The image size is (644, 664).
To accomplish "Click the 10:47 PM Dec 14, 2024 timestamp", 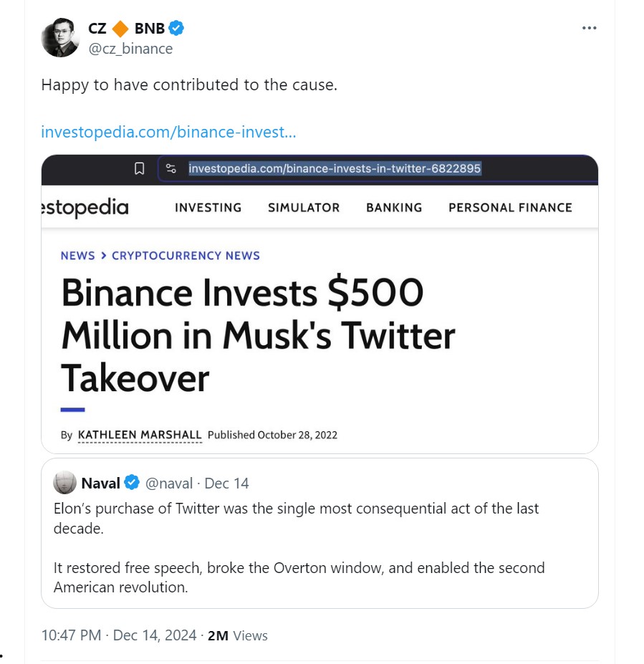I will point(118,635).
